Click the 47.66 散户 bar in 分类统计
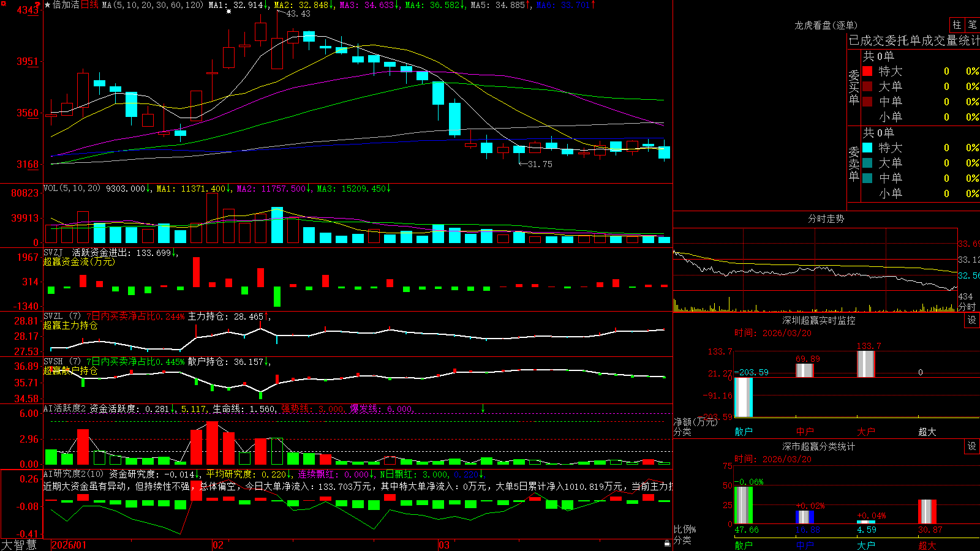Screen dimensions: 980x551 tap(744, 505)
